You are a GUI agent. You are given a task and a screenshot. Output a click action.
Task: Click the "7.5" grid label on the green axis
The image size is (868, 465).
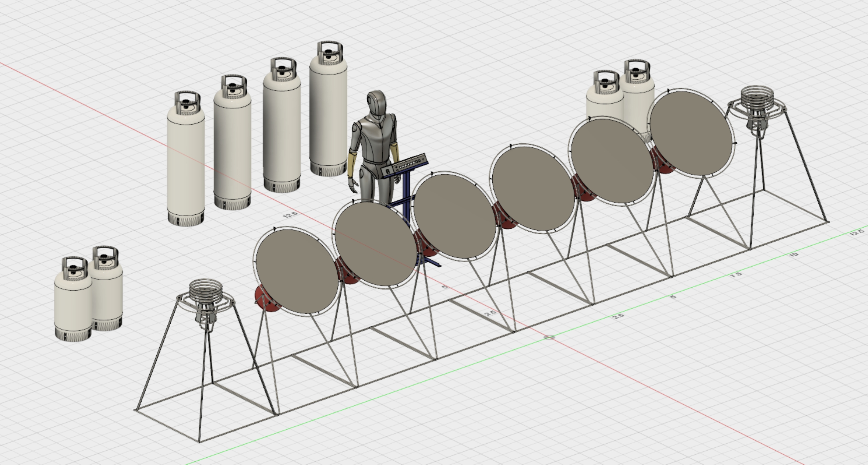pyautogui.click(x=736, y=275)
